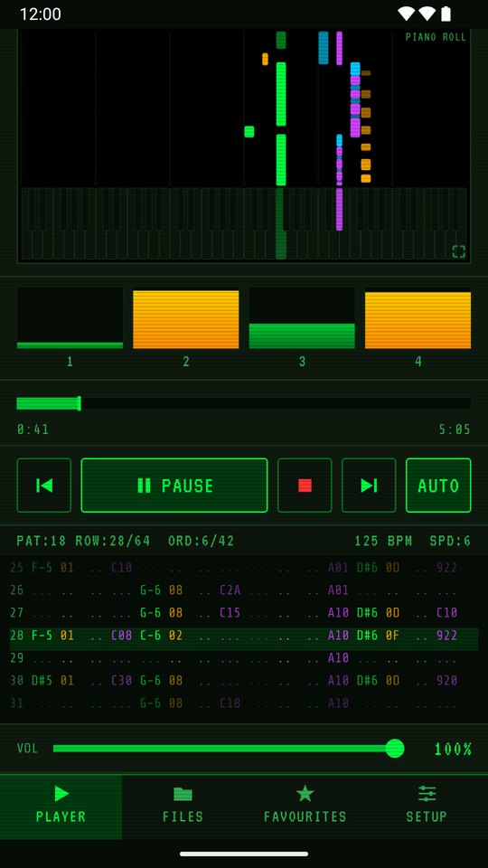This screenshot has width=488, height=868.
Task: Mute channel 1 VU meter
Action: coord(70,317)
